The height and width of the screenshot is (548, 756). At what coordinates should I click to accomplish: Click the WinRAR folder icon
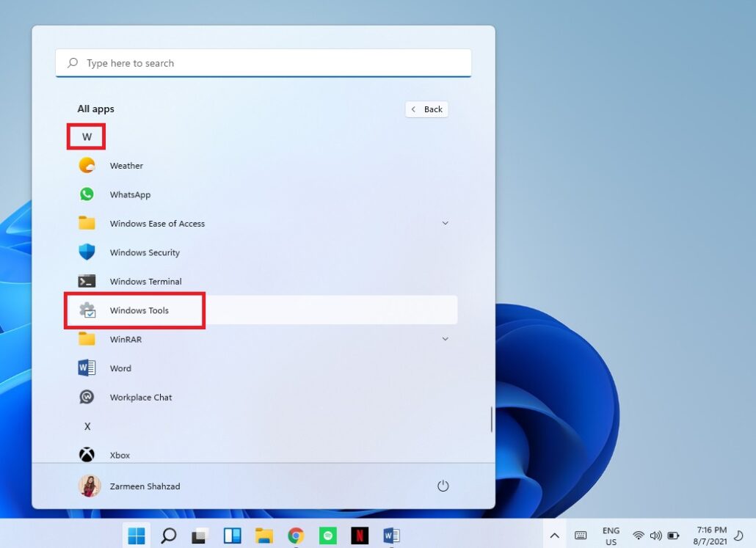87,339
